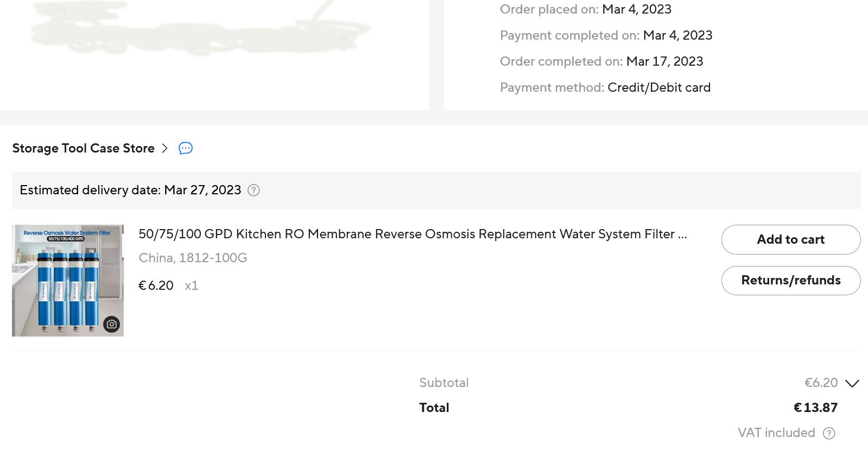Screen dimensions: 868x450
Task: Click help icon next to estimated delivery date
Action: (x=254, y=191)
